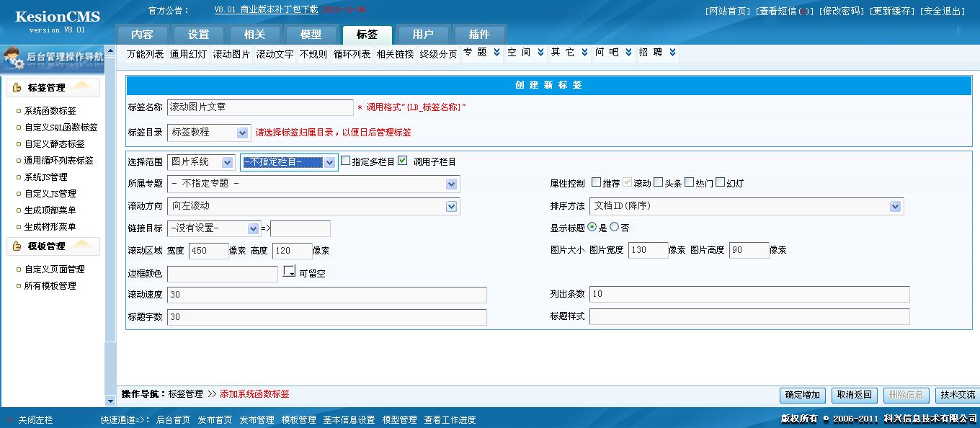980x428 pixels.
Task: Enable the 指定多栏目 checkbox
Action: pos(346,161)
